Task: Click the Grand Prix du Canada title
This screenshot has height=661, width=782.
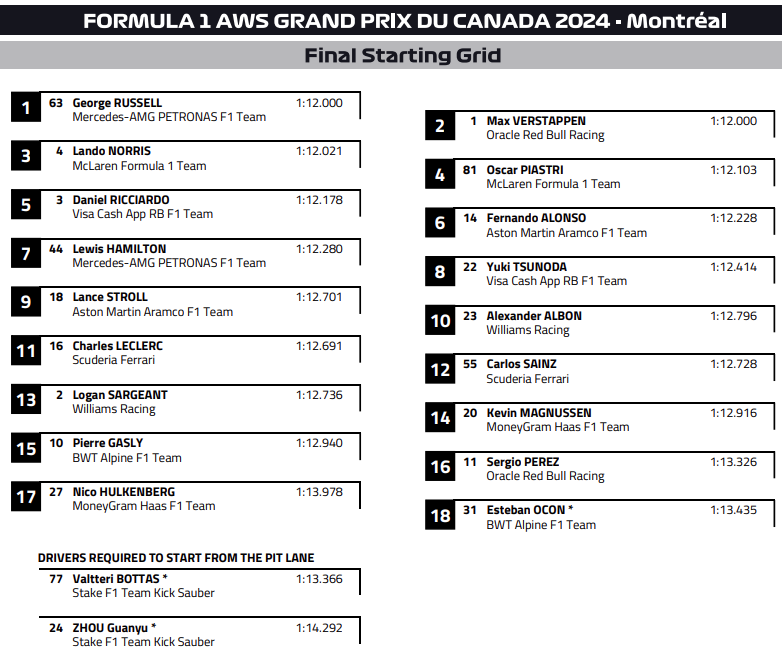Action: (x=404, y=21)
